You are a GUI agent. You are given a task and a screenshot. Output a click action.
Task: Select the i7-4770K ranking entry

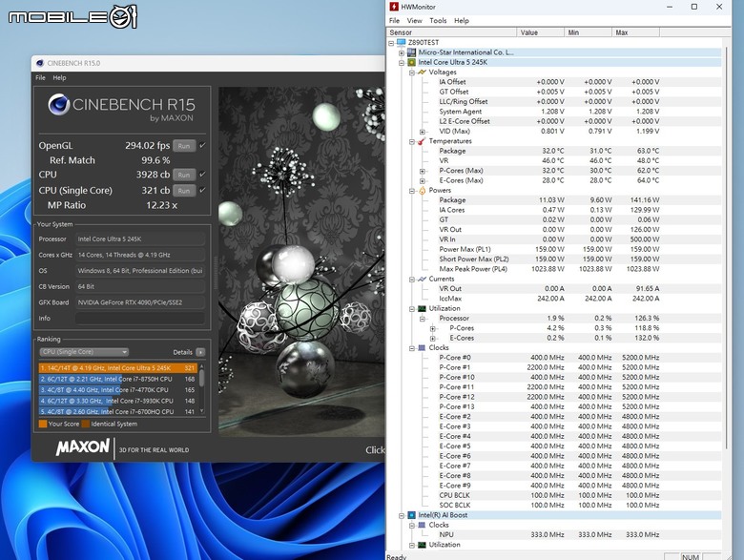pyautogui.click(x=117, y=389)
